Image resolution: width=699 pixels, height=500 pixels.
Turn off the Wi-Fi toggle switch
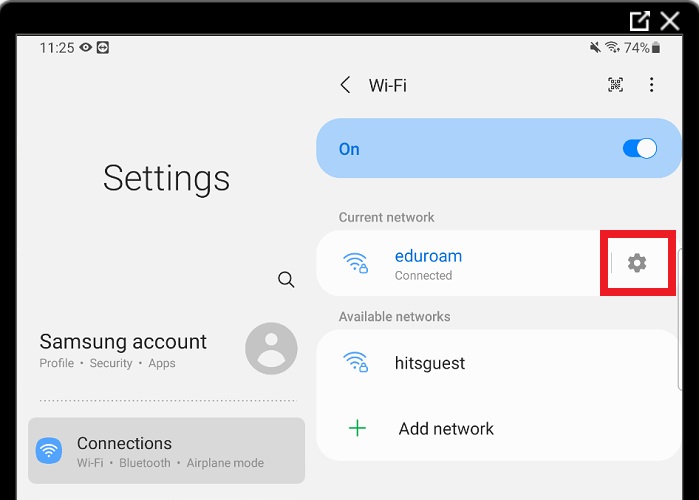[x=639, y=148]
